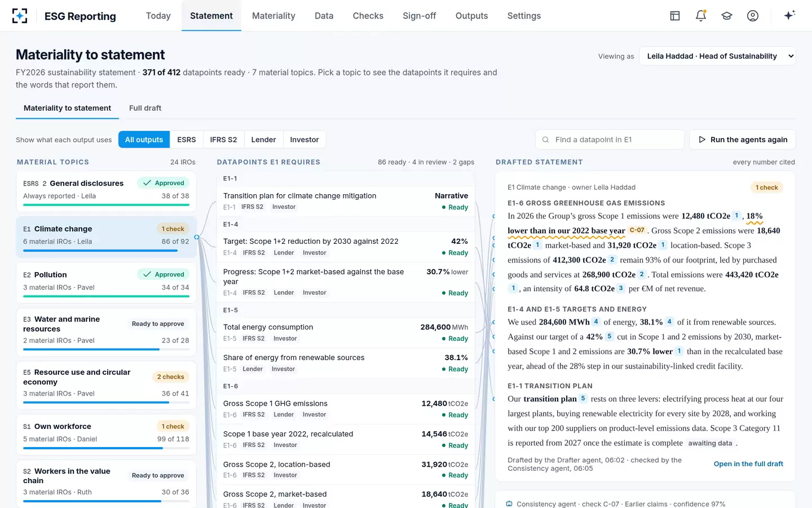812x508 pixels.
Task: Click the Find a datapoint in E1 field
Action: [610, 139]
